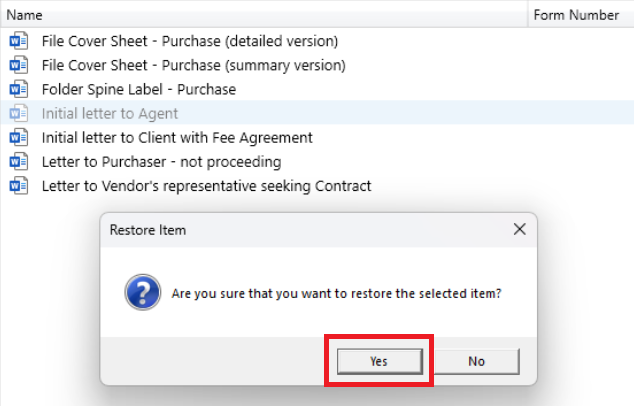The image size is (634, 406).
Task: Select Folder Spine Label - Purchase item
Action: [139, 89]
